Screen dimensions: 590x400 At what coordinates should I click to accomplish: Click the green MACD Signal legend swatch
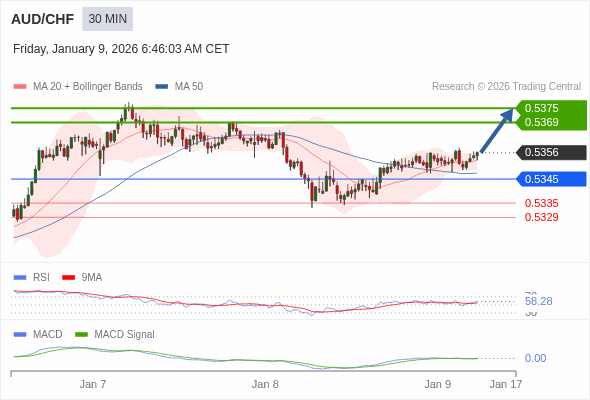tap(81, 335)
